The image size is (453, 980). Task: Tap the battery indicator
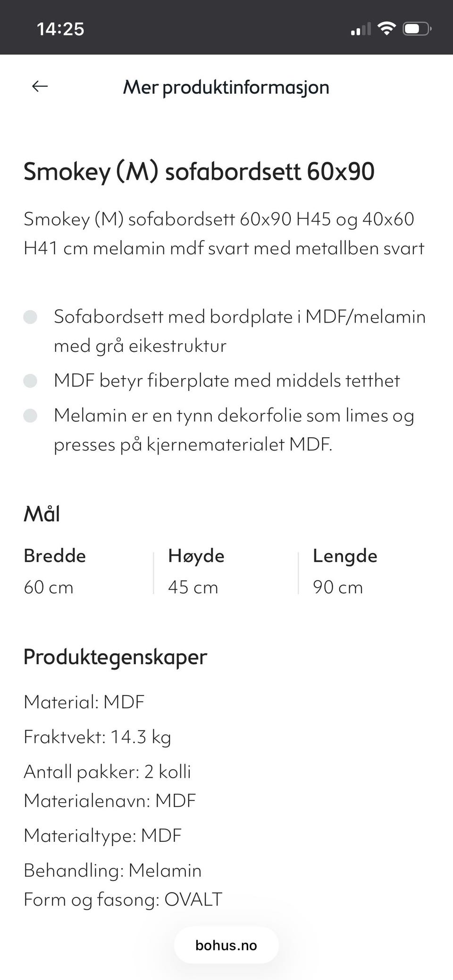click(417, 28)
